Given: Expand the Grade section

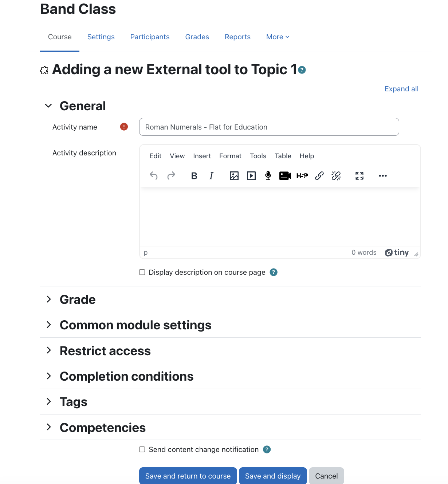Looking at the screenshot, I should [x=49, y=299].
